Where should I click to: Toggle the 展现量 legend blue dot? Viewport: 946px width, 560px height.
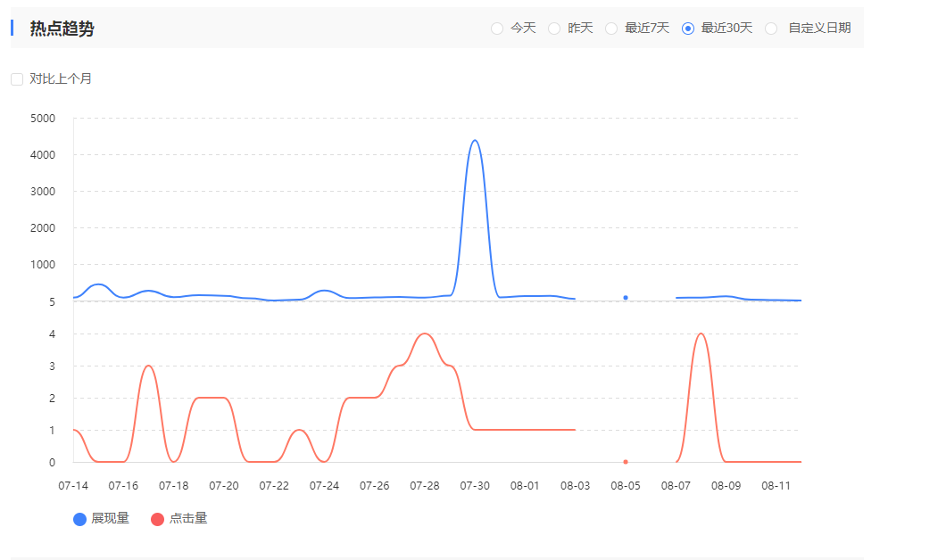point(79,519)
